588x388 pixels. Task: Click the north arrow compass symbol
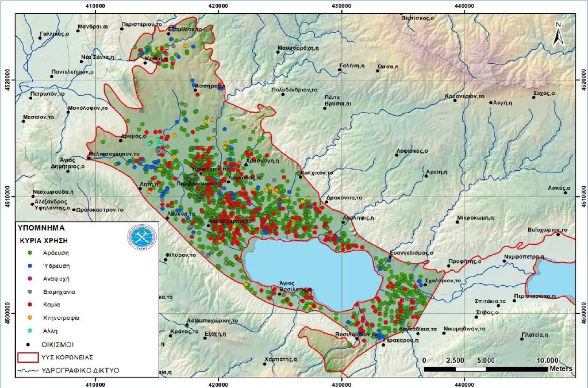(x=557, y=33)
